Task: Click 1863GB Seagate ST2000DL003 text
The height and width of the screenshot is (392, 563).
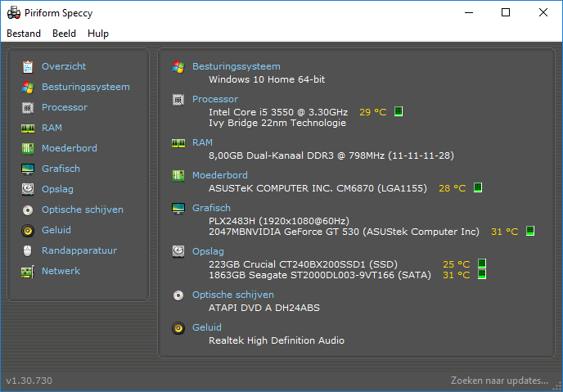Action: click(x=320, y=275)
